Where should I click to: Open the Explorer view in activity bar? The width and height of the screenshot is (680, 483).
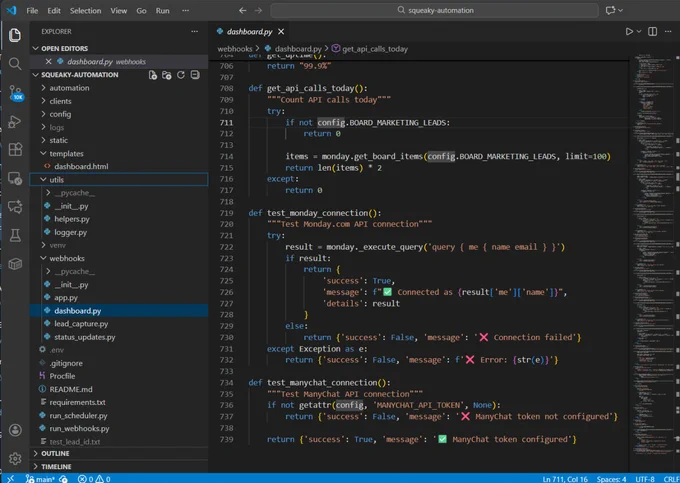(15, 35)
